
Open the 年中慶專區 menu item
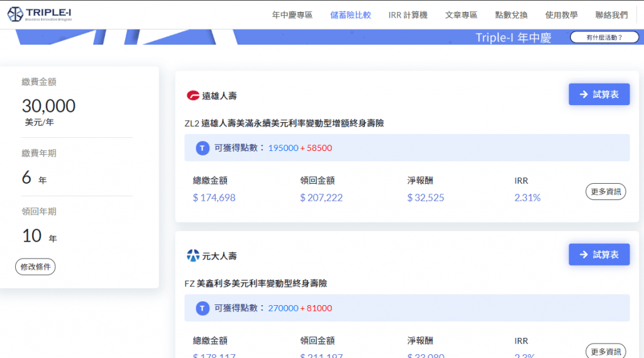[292, 15]
